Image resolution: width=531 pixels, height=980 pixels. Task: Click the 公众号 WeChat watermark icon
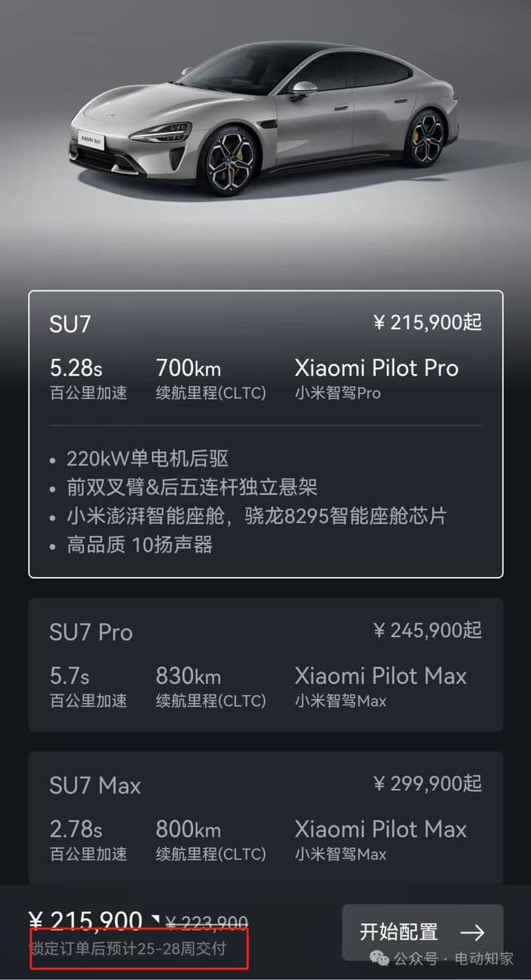point(379,958)
